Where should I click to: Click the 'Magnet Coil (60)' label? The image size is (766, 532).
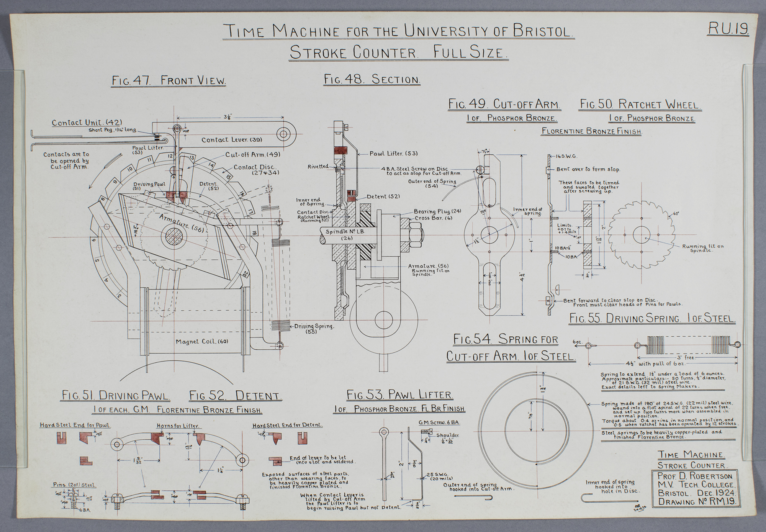pos(202,341)
